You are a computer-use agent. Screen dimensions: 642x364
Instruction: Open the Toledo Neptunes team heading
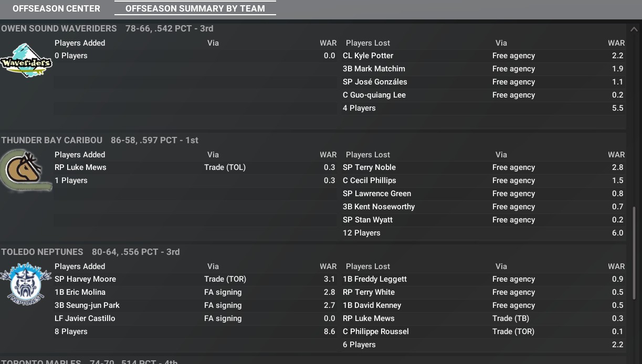coord(42,252)
